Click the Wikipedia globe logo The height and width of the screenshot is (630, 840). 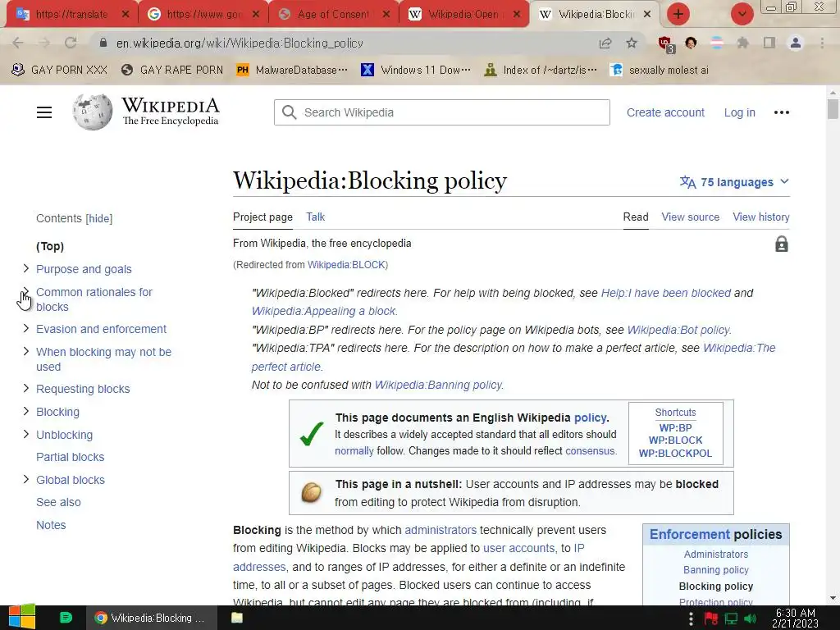(93, 112)
